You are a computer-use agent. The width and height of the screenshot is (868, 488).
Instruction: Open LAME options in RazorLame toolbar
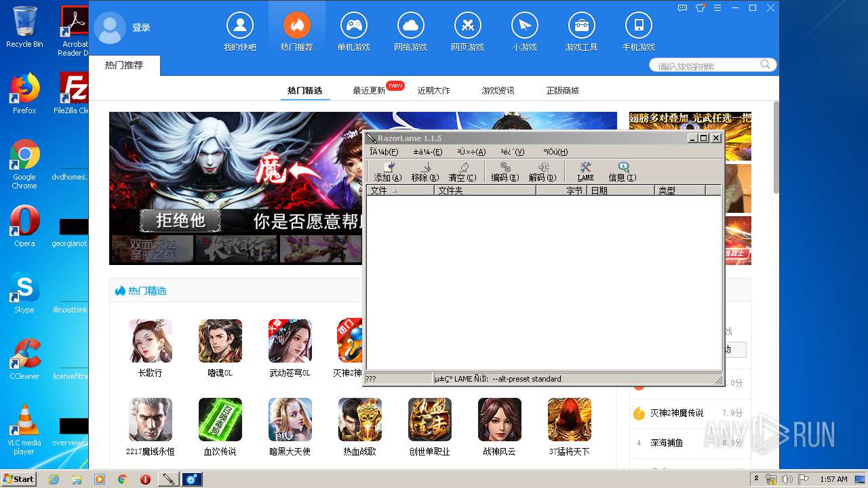(x=585, y=172)
